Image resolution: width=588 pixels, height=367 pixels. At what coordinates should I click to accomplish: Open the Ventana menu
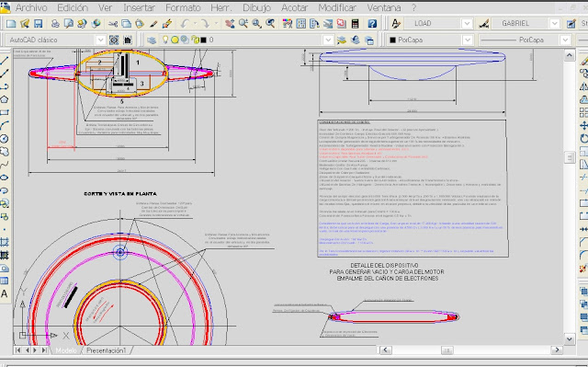pyautogui.click(x=384, y=7)
